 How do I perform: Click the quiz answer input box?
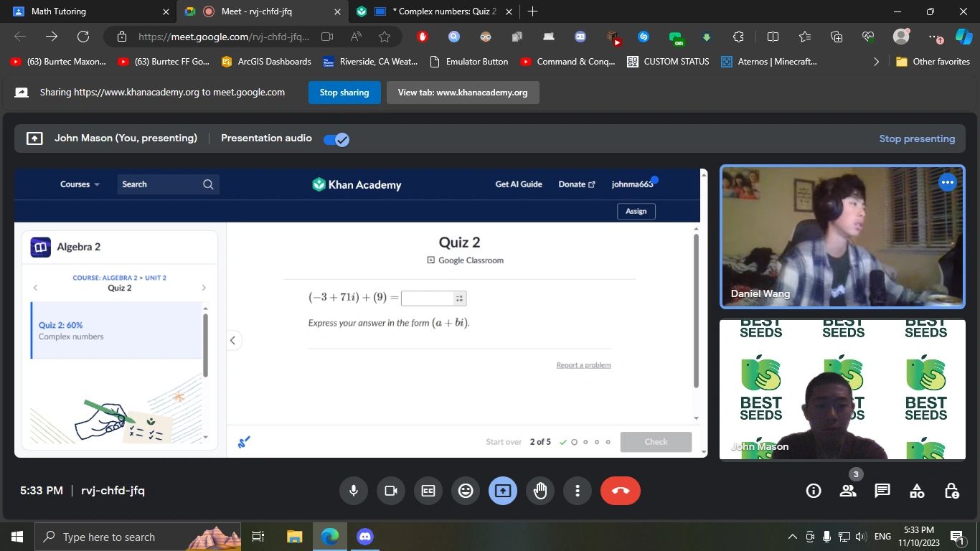(x=427, y=298)
